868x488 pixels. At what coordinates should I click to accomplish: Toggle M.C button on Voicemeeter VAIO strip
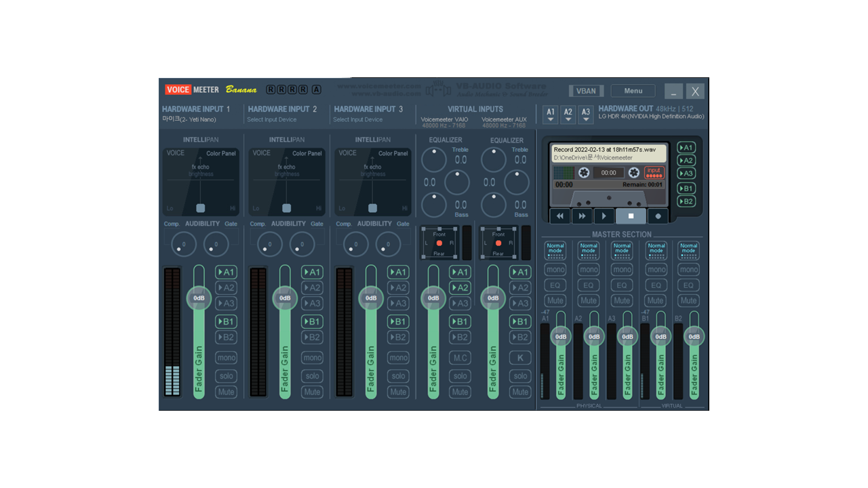(x=460, y=357)
